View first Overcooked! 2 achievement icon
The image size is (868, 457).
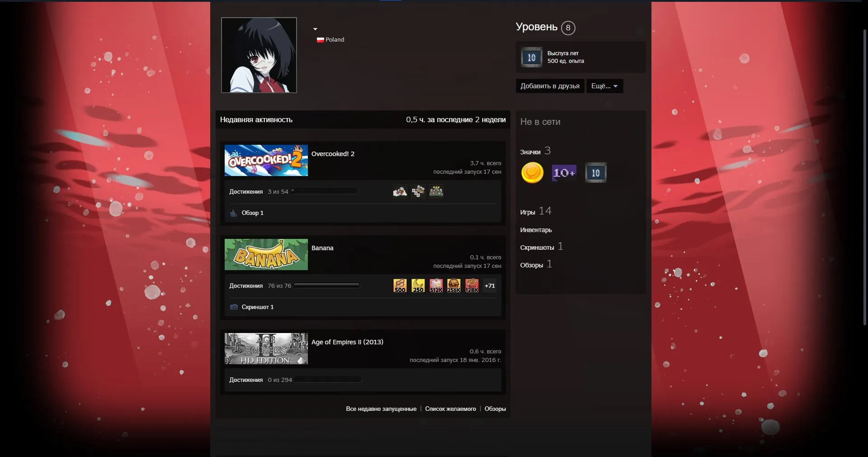coord(400,191)
